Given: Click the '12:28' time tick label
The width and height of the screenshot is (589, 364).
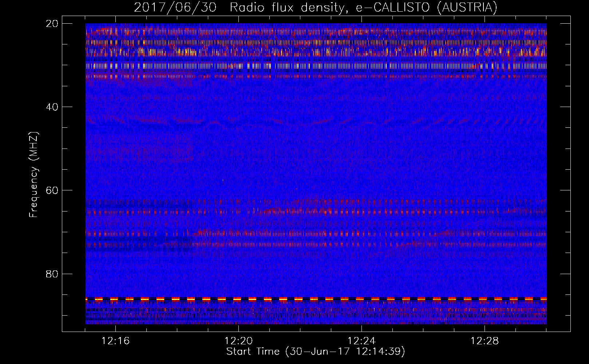Looking at the screenshot, I should 485,341.
